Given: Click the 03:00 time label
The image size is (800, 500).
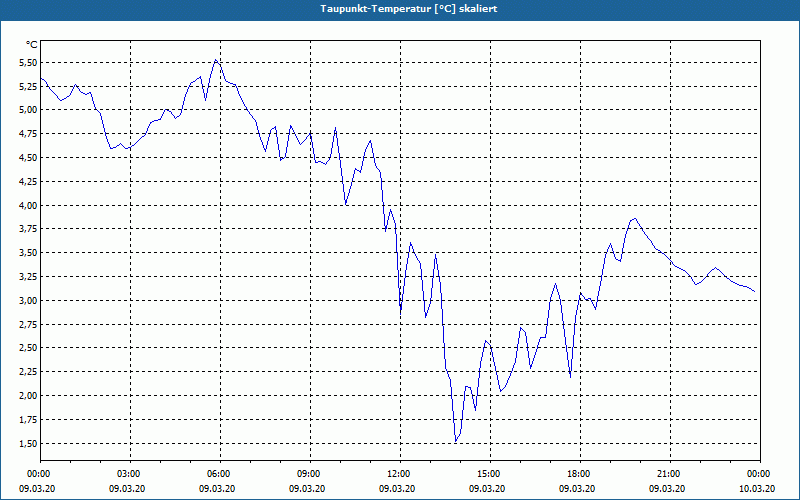Looking at the screenshot, I should pyautogui.click(x=130, y=474).
